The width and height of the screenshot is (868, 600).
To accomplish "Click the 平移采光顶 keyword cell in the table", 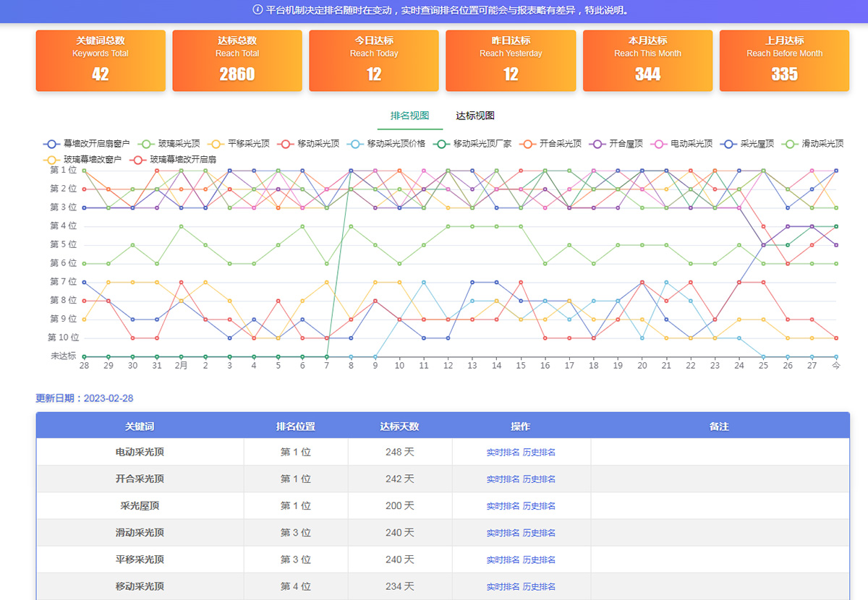I will click(140, 560).
